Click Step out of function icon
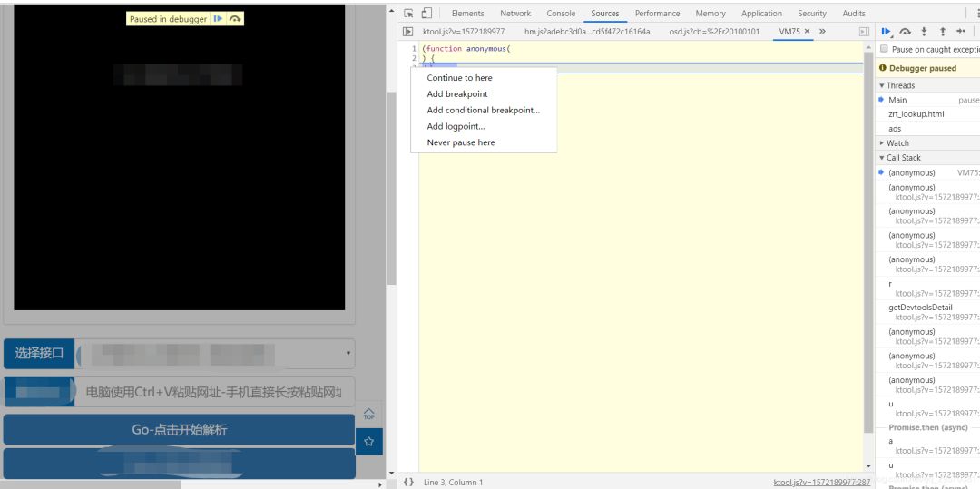The width and height of the screenshot is (980, 489). (943, 32)
